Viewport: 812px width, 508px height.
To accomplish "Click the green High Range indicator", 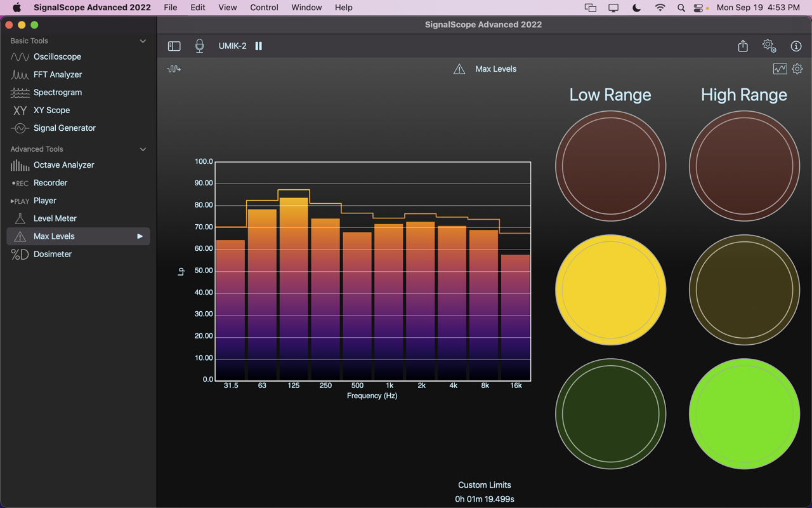I will [743, 414].
